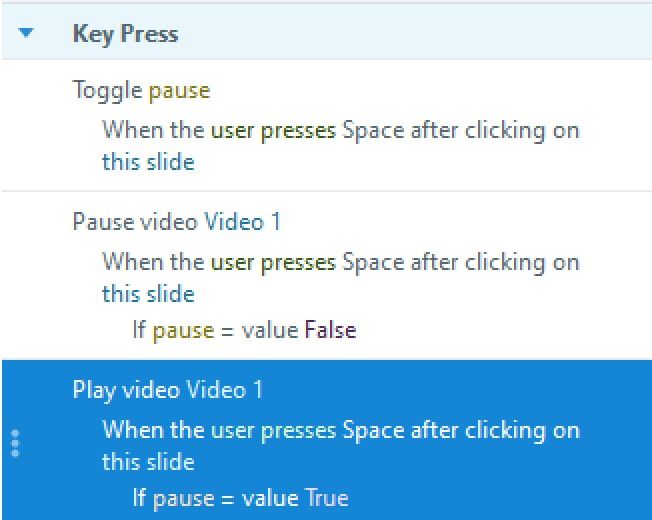Select the Key Press group header
Image resolution: width=652 pixels, height=520 pixels.
pyautogui.click(x=125, y=33)
